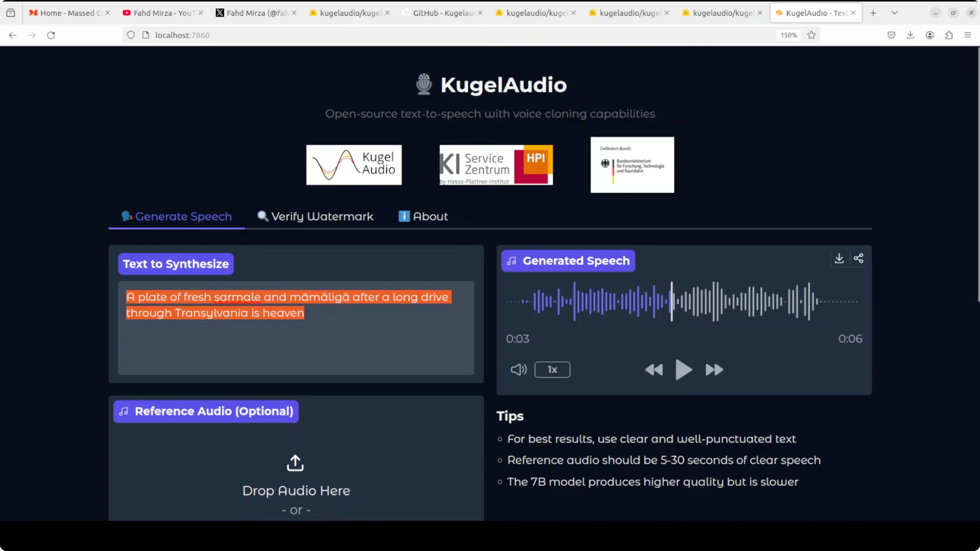Reload the current page
980x551 pixels.
click(x=51, y=35)
